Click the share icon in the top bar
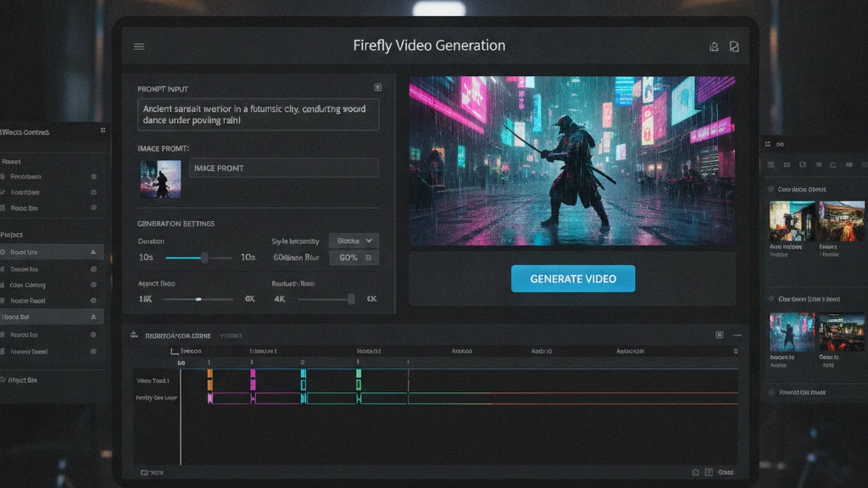This screenshot has height=488, width=868. [713, 47]
